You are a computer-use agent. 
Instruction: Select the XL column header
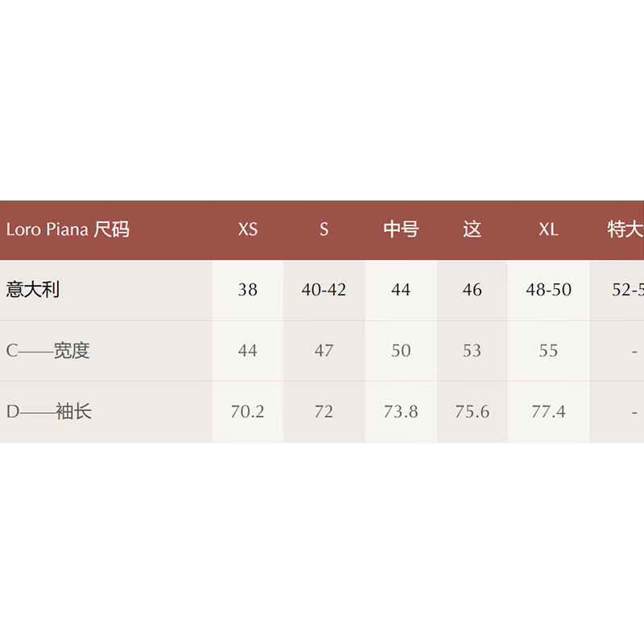pyautogui.click(x=548, y=229)
